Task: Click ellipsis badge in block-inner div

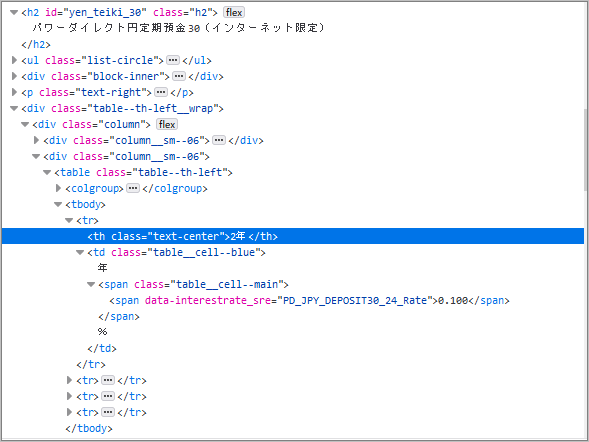Action: [179, 76]
